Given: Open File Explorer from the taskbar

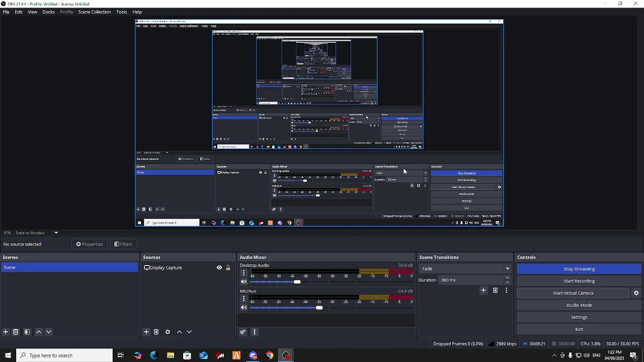Looking at the screenshot, I should tap(171, 355).
